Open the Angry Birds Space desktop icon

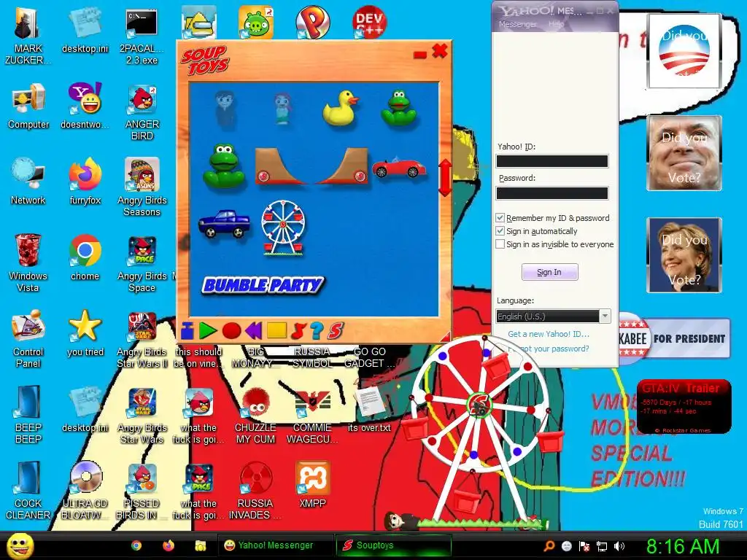click(142, 264)
